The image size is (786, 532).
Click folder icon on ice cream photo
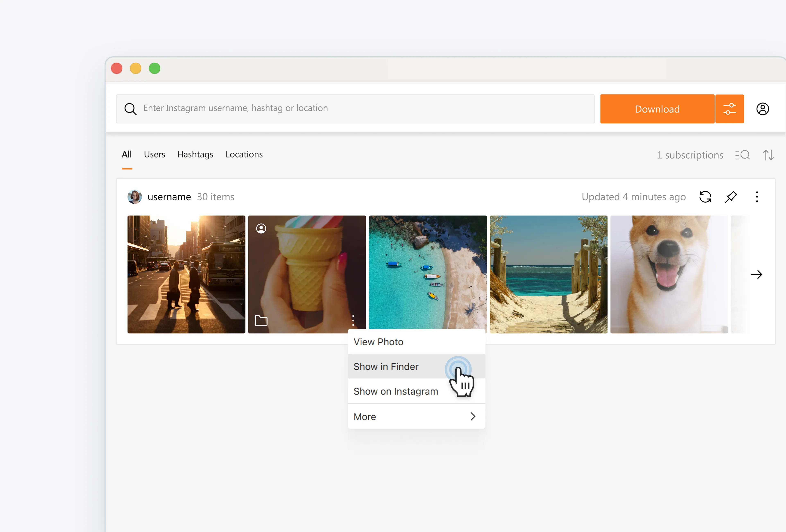(261, 320)
